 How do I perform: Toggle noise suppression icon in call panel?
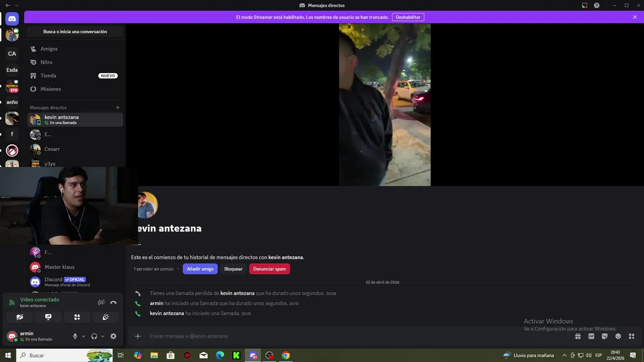coord(101,303)
